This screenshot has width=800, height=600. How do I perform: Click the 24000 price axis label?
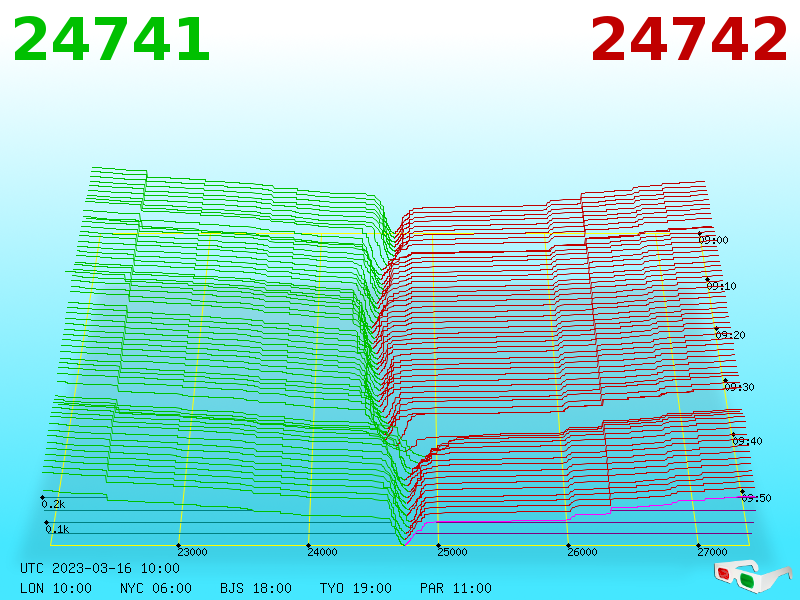coord(322,552)
